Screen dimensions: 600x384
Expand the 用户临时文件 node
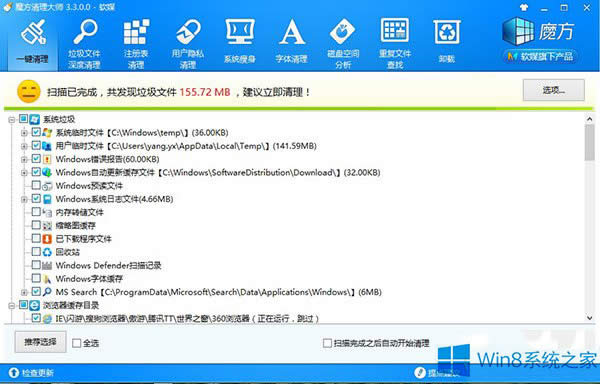pos(24,146)
